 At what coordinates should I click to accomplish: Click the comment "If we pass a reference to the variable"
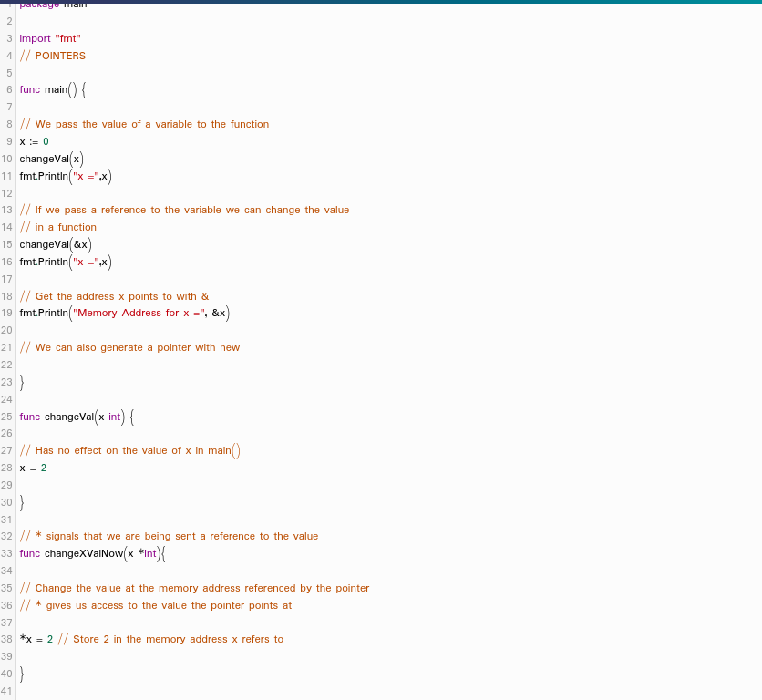(185, 210)
